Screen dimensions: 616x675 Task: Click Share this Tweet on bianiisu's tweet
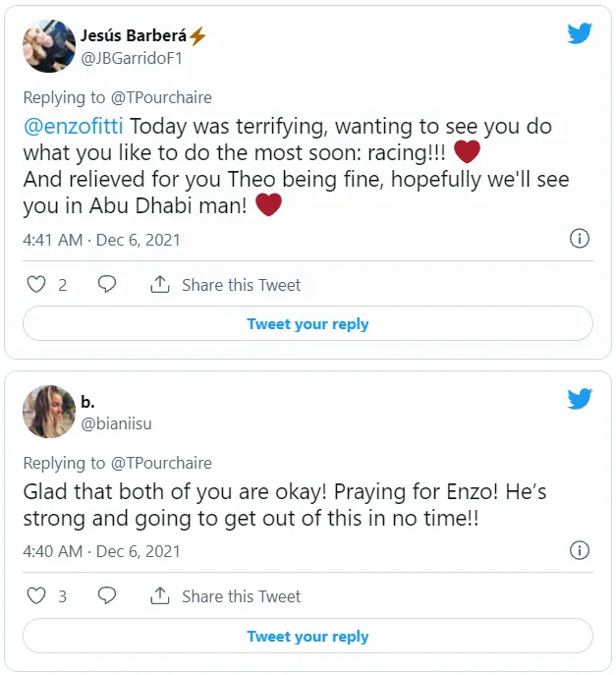pos(240,596)
